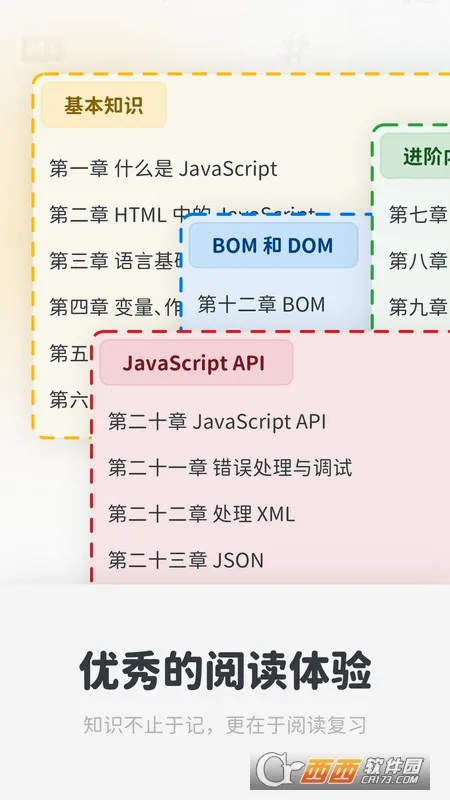
Task: Open 第一章 什么是 JavaScript
Action: pyautogui.click(x=163, y=168)
